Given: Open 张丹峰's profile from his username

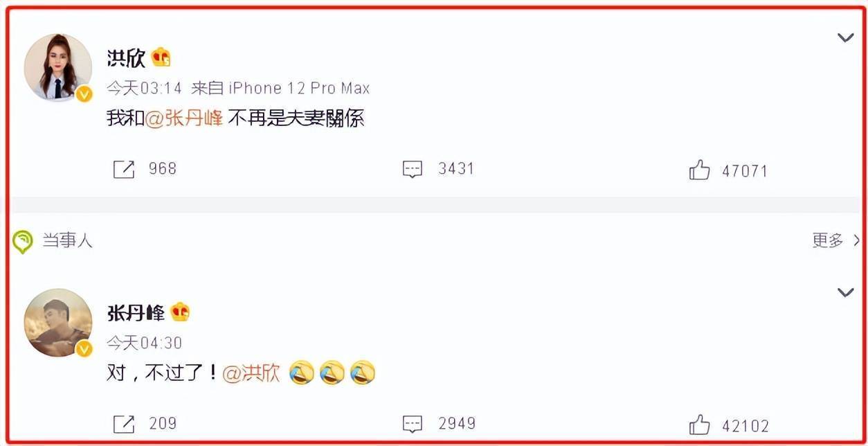Looking at the screenshot, I should point(136,312).
